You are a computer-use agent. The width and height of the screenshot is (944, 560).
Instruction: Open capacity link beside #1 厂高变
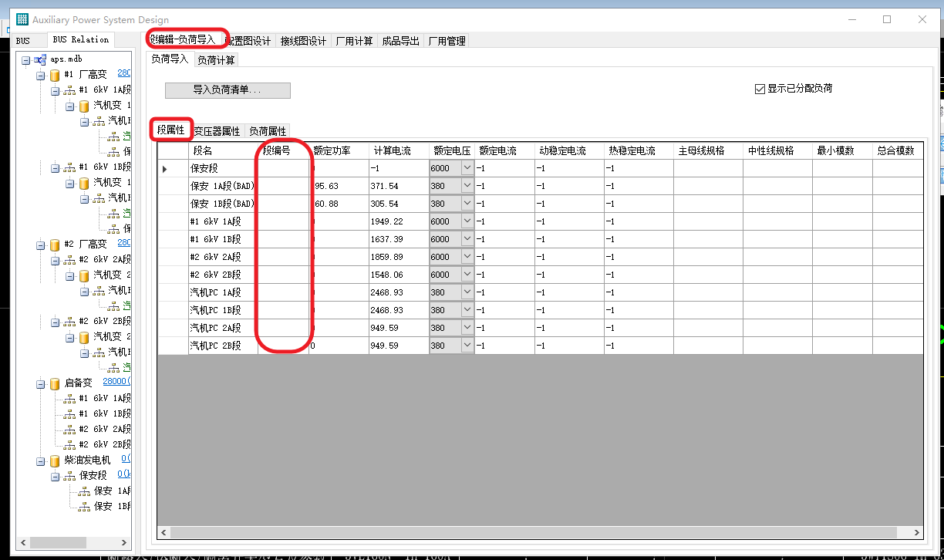(x=124, y=74)
